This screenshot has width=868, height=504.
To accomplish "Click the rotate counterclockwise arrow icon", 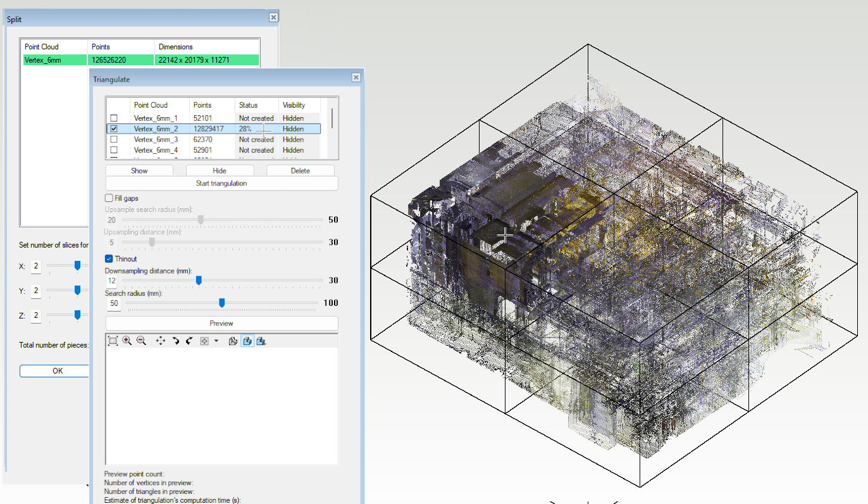I will pyautogui.click(x=189, y=341).
